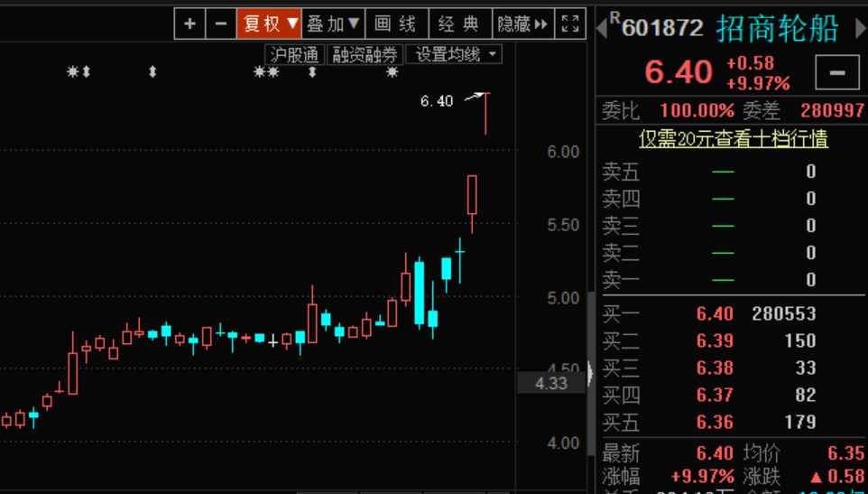Viewport: 868px width, 494px height.
Task: Click the 卖一 row label
Action: click(x=621, y=280)
